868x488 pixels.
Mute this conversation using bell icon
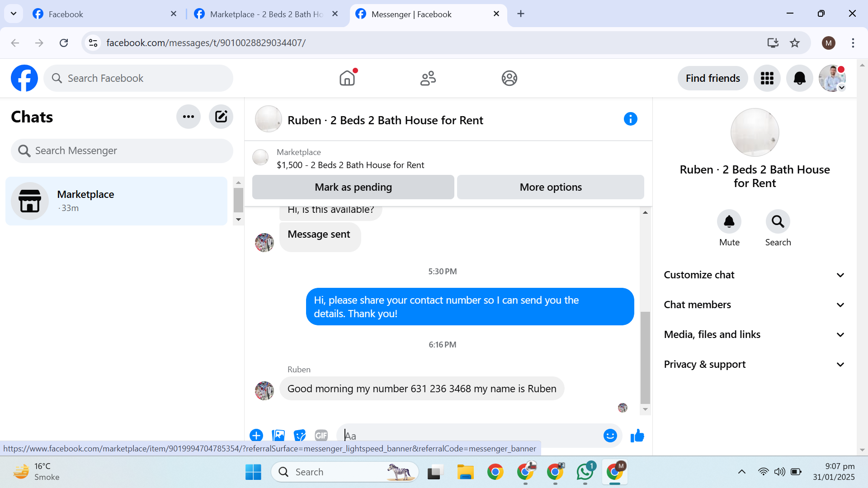point(729,221)
